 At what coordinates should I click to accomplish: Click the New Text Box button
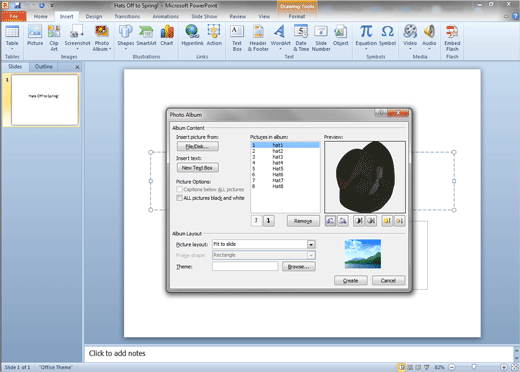pyautogui.click(x=198, y=168)
